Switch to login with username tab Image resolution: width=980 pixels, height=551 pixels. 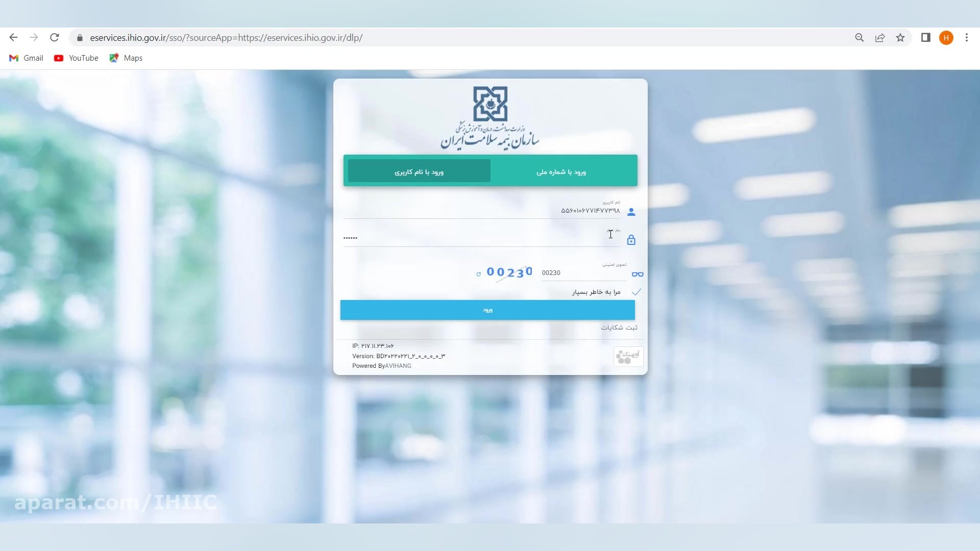pos(419,171)
